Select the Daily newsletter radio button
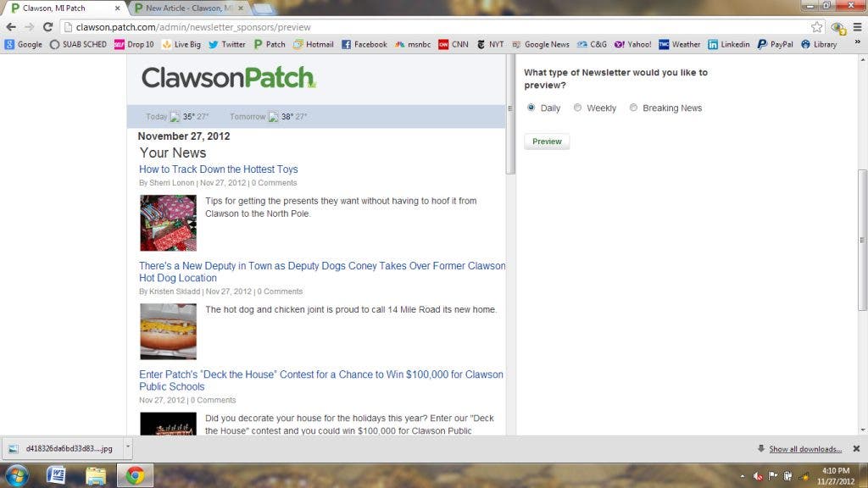Viewport: 868px width, 488px height. [531, 108]
